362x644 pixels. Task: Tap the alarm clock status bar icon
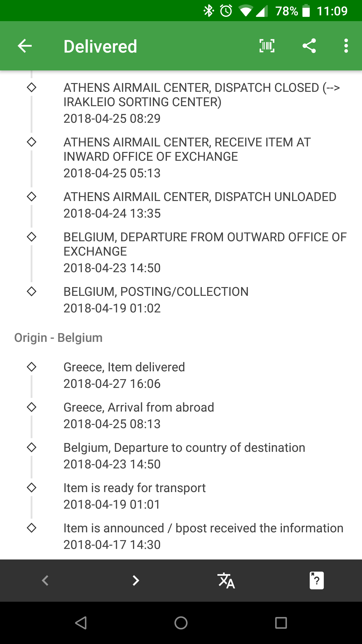(x=226, y=11)
